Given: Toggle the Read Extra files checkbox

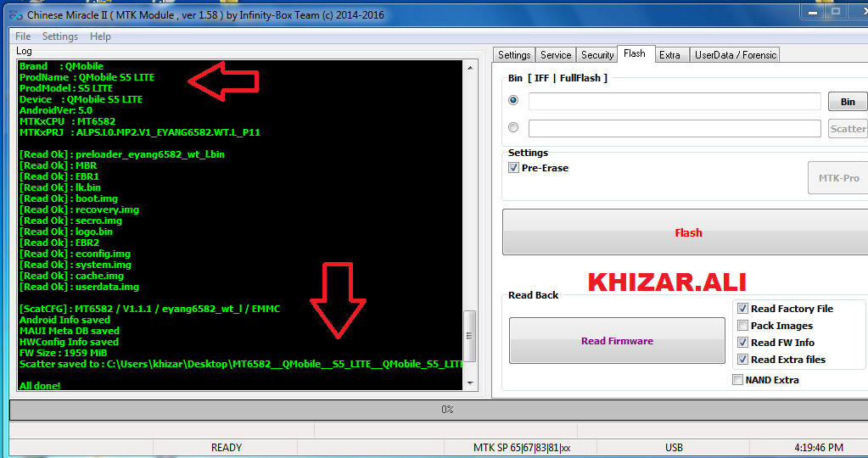Looking at the screenshot, I should pos(743,360).
